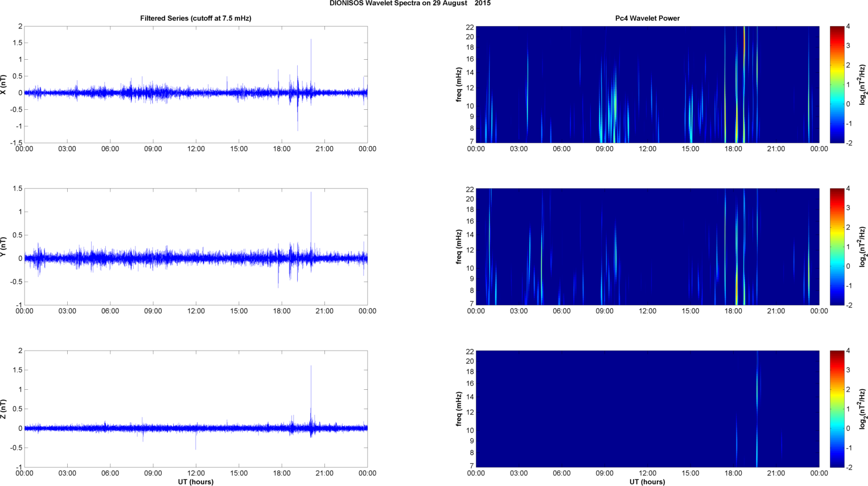
Task: Click the 1.5 tick on the Y (nT) axis
Action: (x=18, y=188)
